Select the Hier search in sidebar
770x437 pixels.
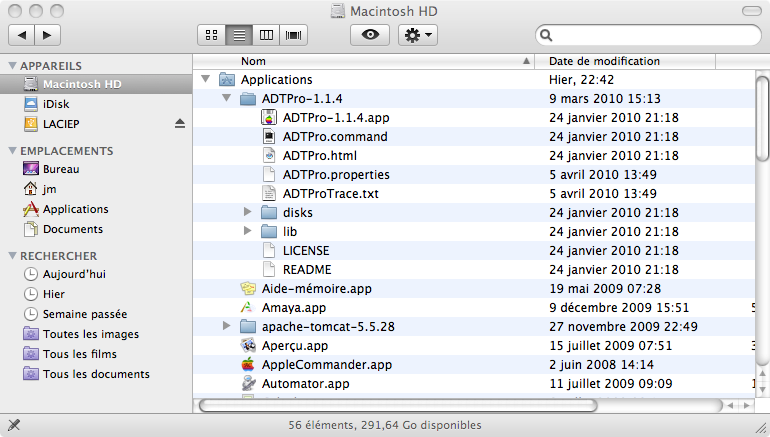pyautogui.click(x=54, y=294)
